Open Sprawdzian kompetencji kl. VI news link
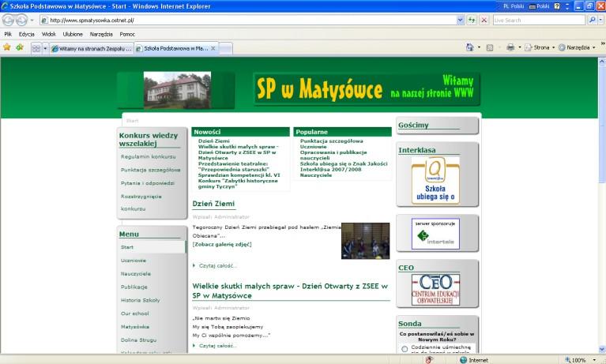The height and width of the screenshot is (364, 606). [239, 175]
